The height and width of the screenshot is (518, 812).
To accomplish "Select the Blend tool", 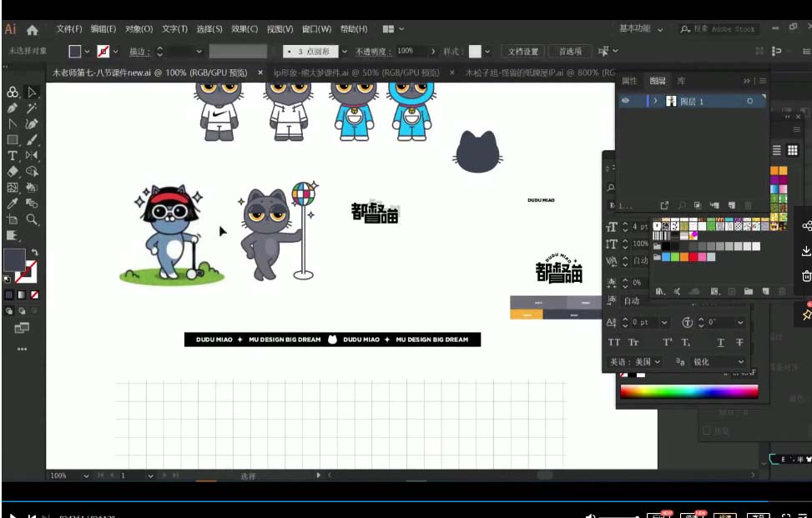I will click(32, 204).
